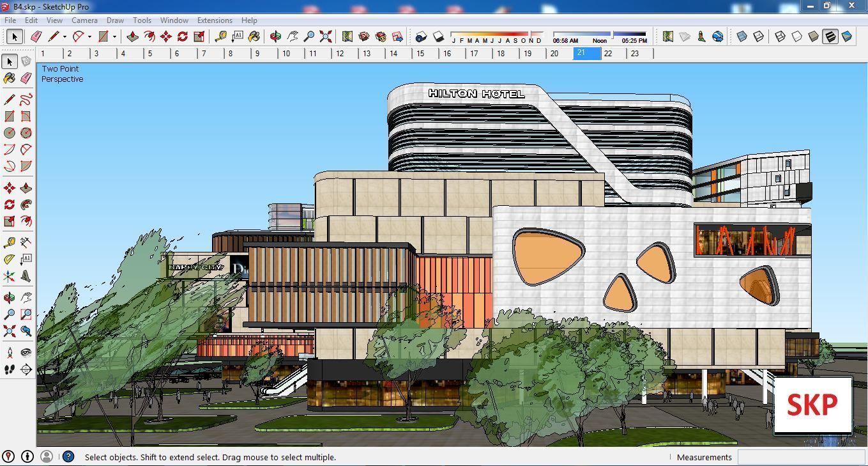Switch to scene tab 12
The width and height of the screenshot is (868, 466).
point(346,54)
